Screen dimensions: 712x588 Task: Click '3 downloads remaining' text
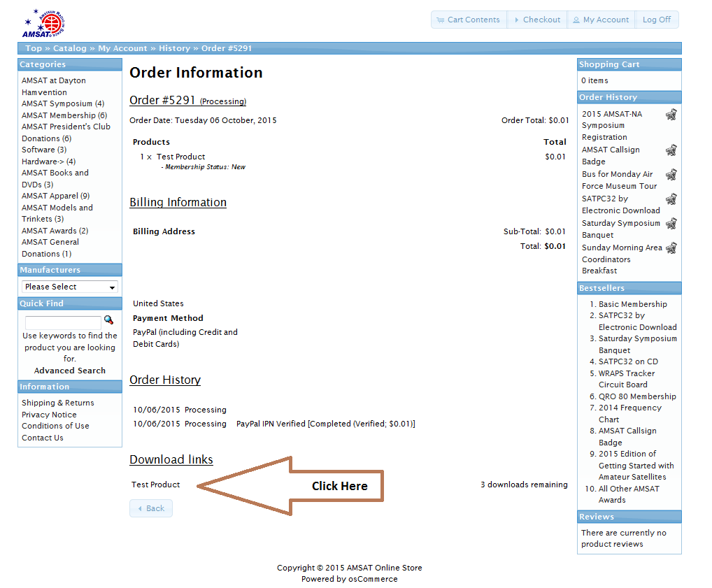524,485
